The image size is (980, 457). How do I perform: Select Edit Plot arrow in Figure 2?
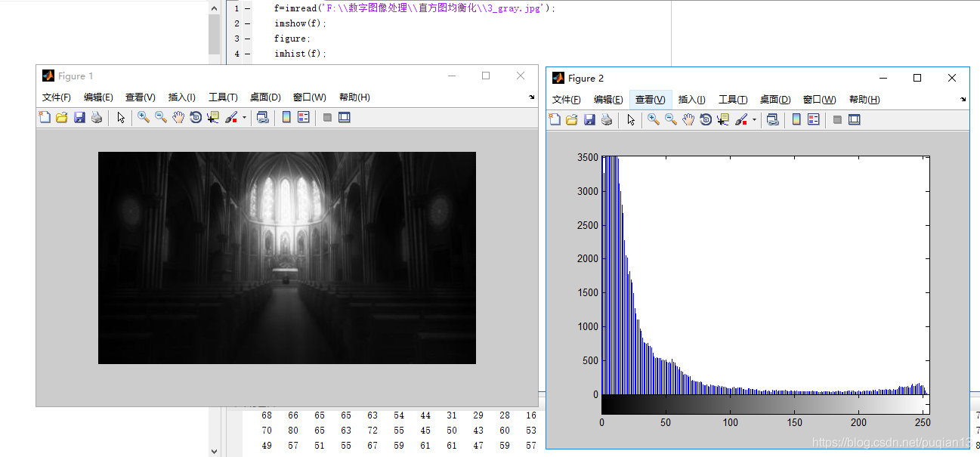coord(631,119)
